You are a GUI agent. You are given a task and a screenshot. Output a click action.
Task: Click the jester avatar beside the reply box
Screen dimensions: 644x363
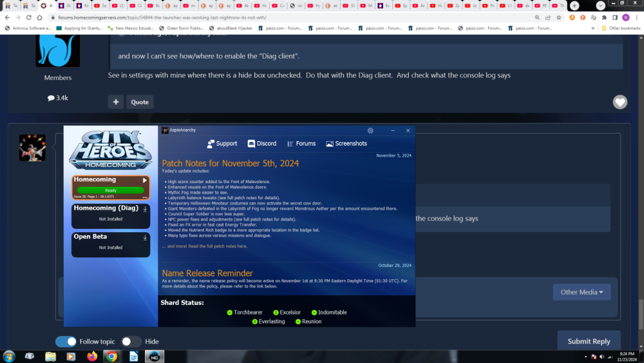(32, 148)
